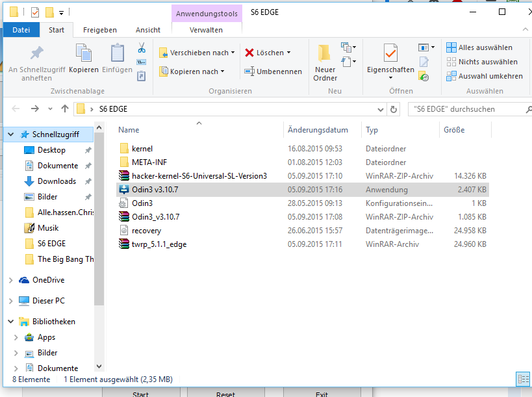Screen dimensions: 532x397
Task: Open Downloads in the navigation pane
Action: point(57,181)
